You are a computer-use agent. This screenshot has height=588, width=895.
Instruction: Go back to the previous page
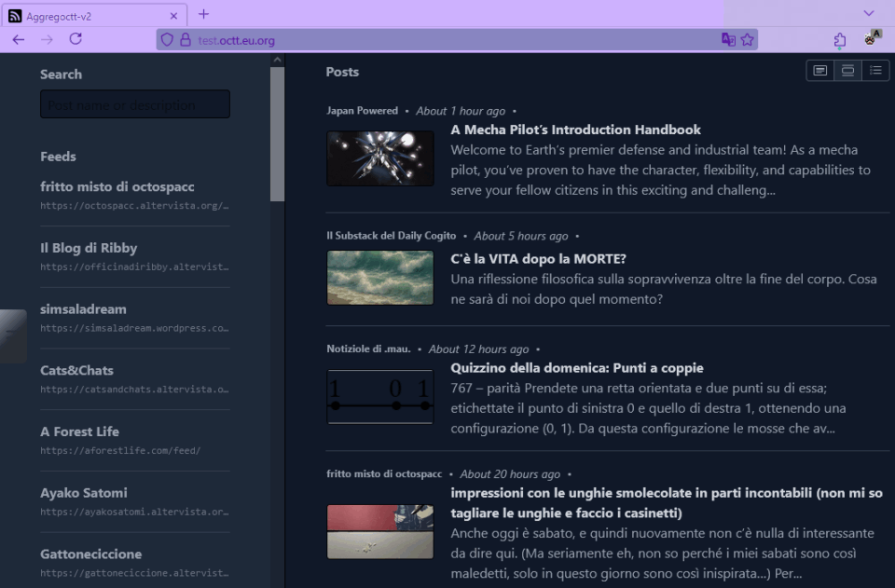click(19, 39)
